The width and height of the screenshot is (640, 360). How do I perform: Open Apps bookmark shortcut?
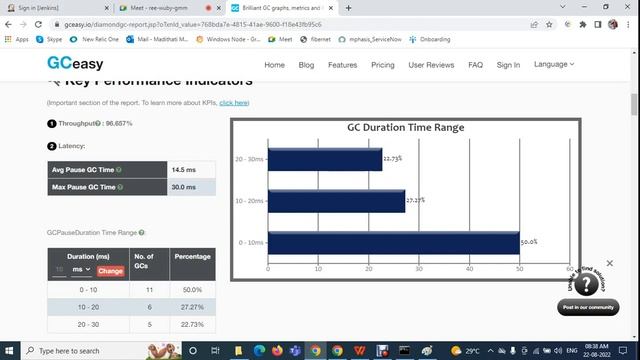pos(17,39)
